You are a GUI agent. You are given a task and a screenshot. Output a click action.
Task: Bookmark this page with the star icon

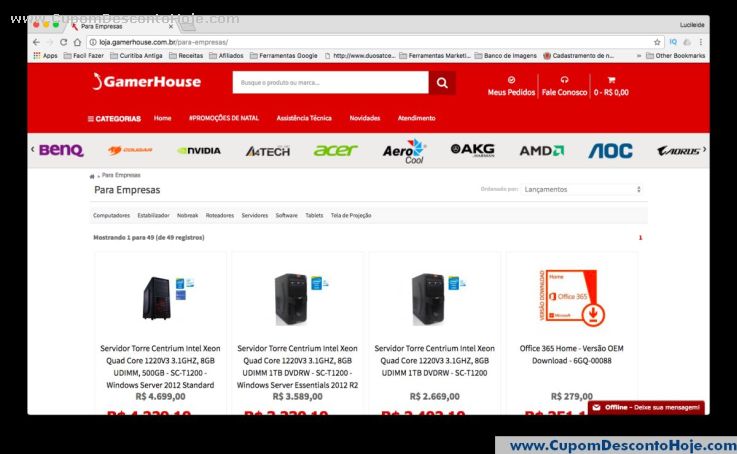tap(657, 42)
